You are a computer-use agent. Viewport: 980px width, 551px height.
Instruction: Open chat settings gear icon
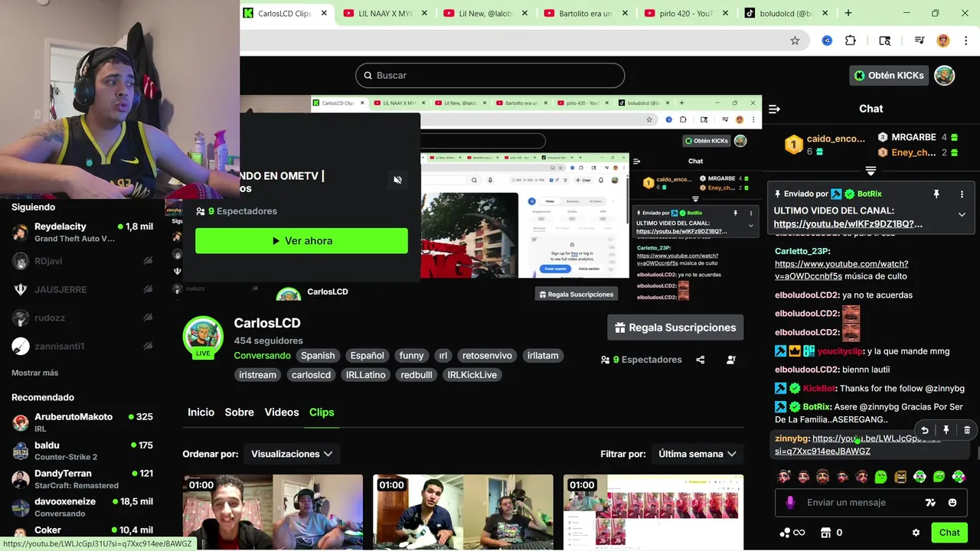pos(916,533)
